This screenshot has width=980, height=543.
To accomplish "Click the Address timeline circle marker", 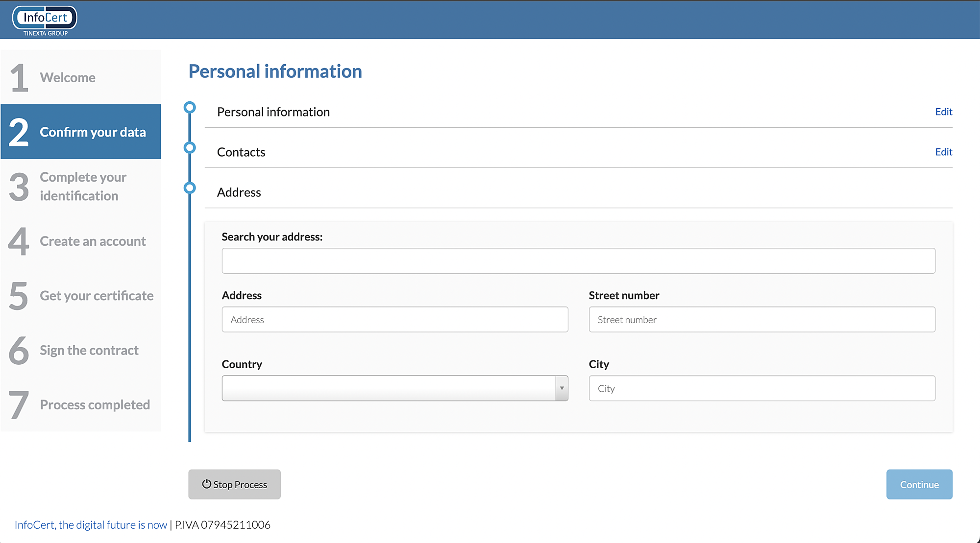I will [x=190, y=188].
